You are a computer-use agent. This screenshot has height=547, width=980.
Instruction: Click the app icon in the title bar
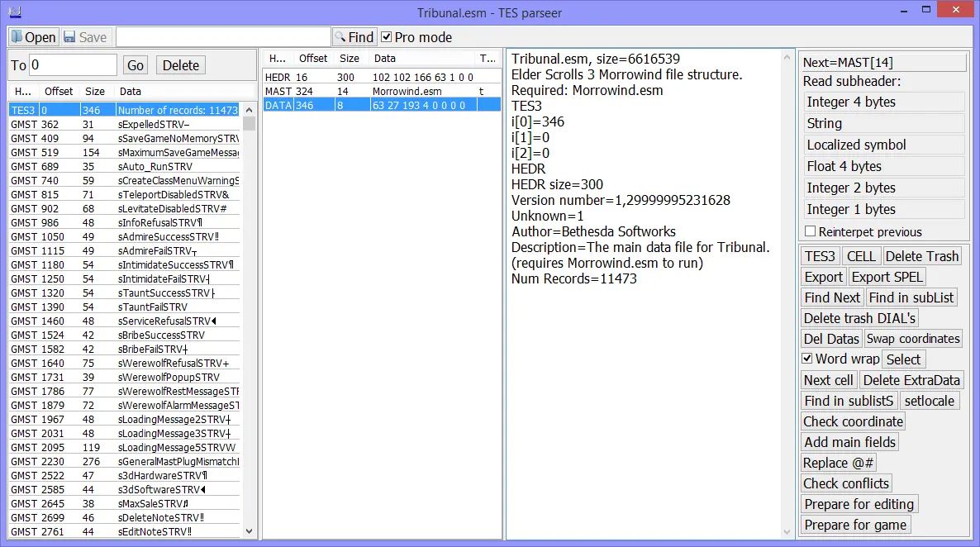coord(15,12)
